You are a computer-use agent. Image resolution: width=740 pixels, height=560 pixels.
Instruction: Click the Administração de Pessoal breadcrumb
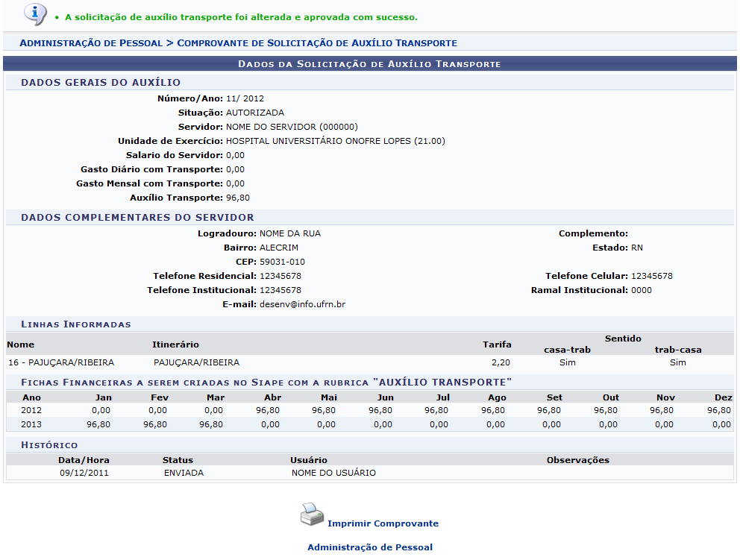click(91, 43)
